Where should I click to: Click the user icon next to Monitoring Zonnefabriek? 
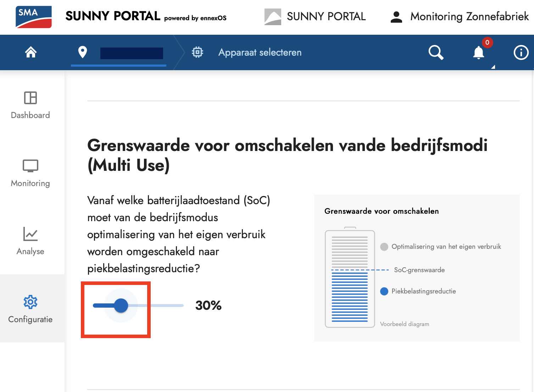point(396,16)
